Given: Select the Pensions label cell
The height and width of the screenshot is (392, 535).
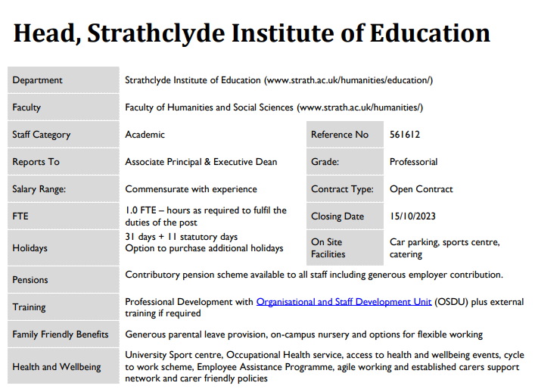Looking at the screenshot, I should click(x=64, y=280).
